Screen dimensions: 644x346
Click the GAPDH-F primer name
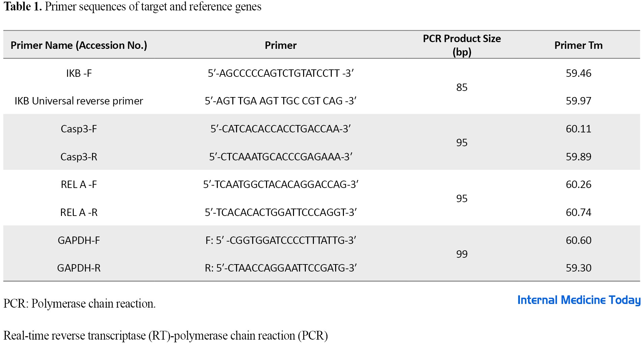(x=79, y=240)
